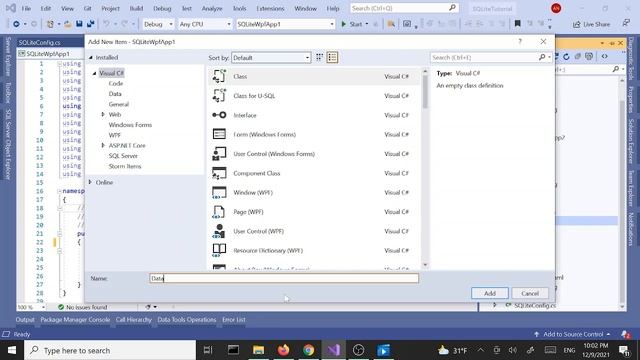This screenshot has height=360, width=640.
Task: Open the File menu
Action: 26,8
